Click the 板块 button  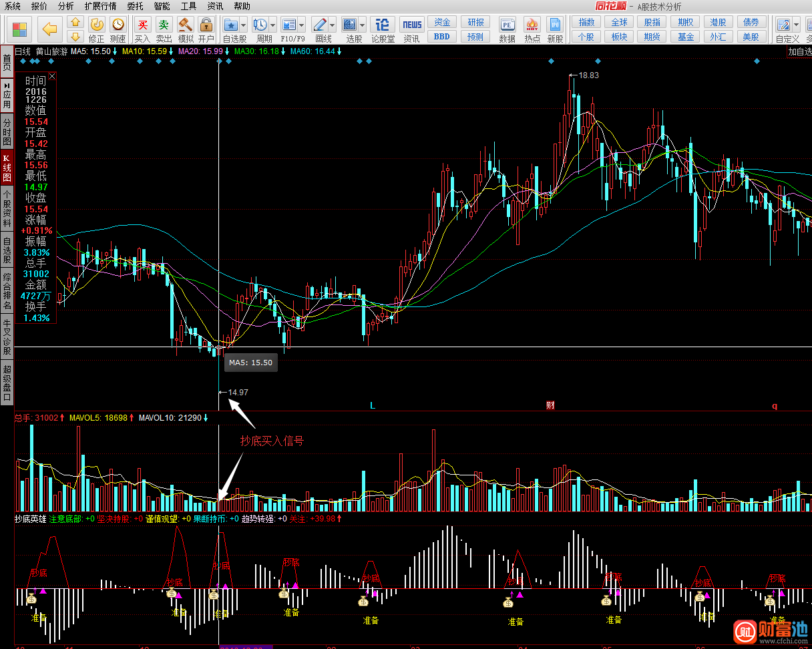619,37
